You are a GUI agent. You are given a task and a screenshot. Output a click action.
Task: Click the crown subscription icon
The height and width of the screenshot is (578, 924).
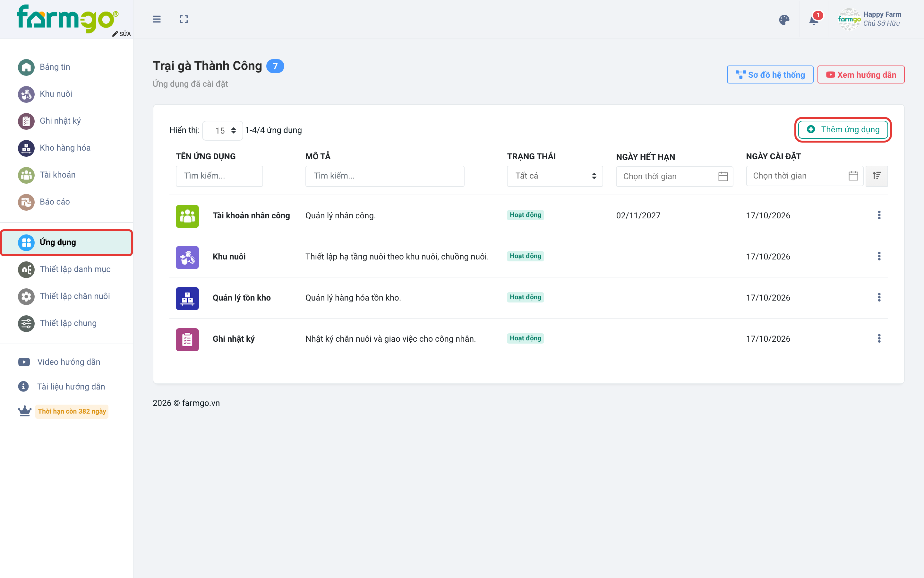[x=25, y=411]
